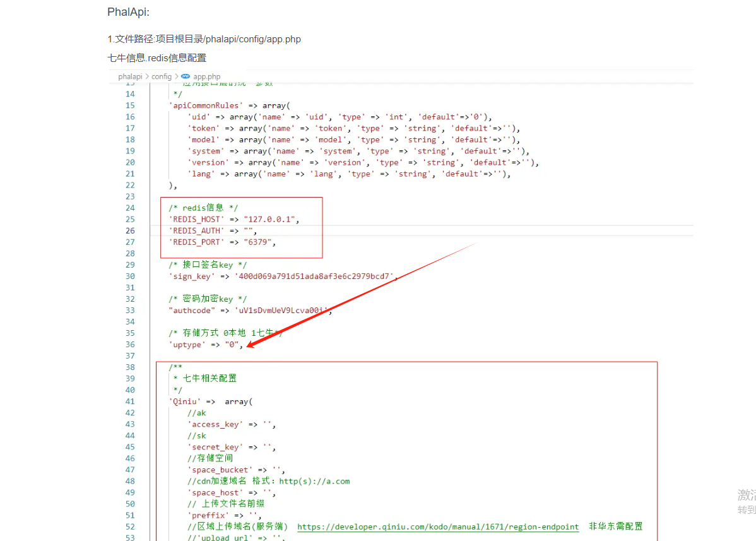Click the 'system' array definition line
Viewport: 756px width, 541px height.
pyautogui.click(x=358, y=151)
